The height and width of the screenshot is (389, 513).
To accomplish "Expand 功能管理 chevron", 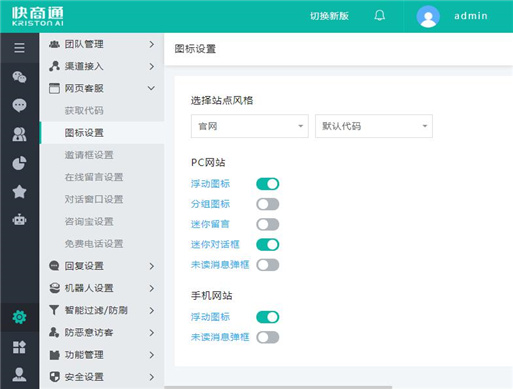I will (x=151, y=355).
